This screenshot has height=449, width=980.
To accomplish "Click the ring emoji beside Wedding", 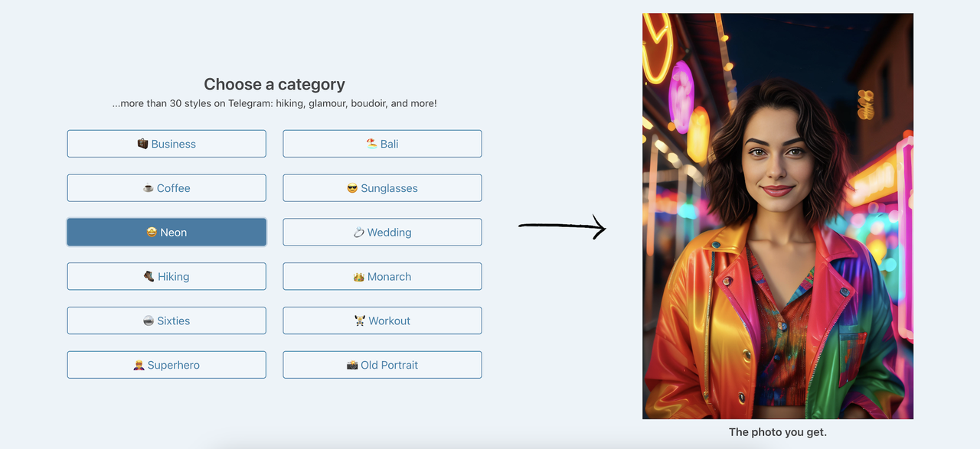I will [358, 233].
